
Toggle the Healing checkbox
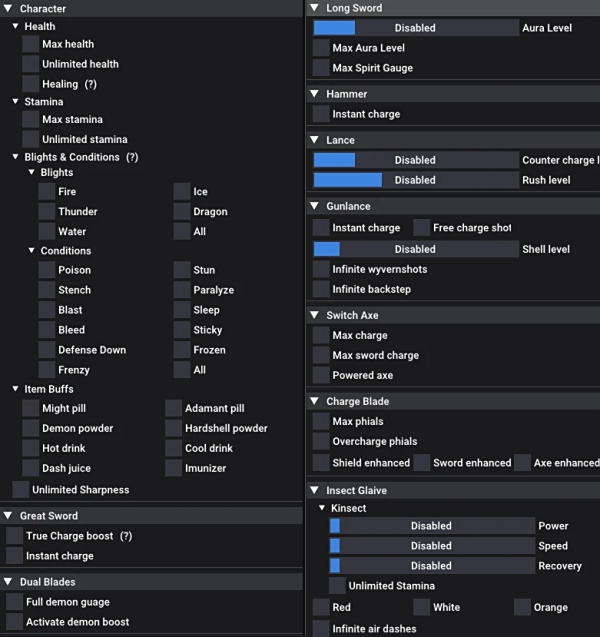click(30, 84)
